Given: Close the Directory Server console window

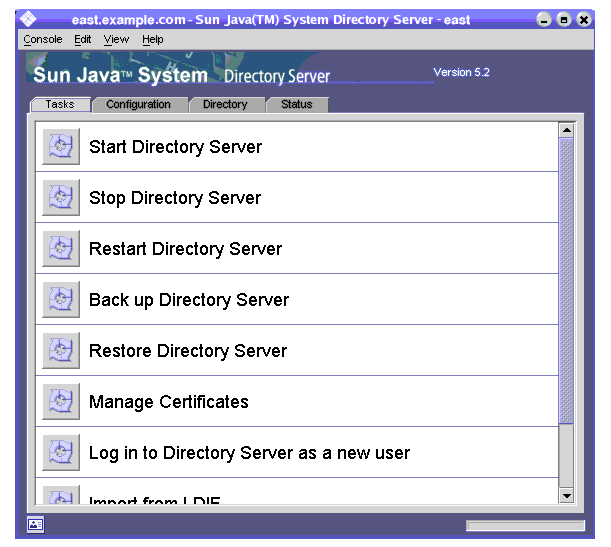Looking at the screenshot, I should coord(584,19).
